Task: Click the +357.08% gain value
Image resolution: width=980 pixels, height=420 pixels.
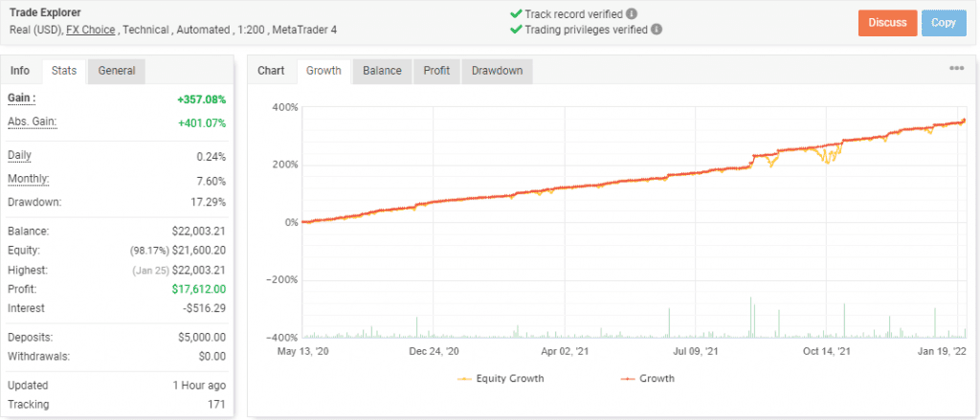Action: coord(202,99)
